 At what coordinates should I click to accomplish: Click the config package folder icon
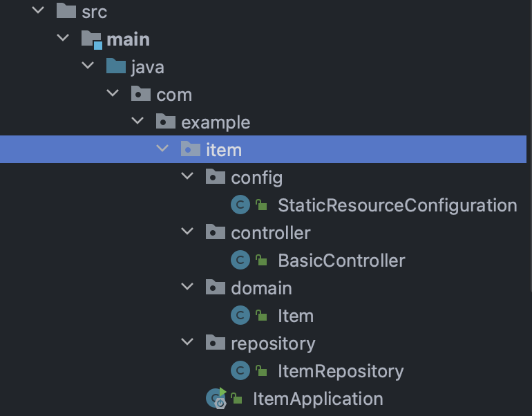pos(216,176)
